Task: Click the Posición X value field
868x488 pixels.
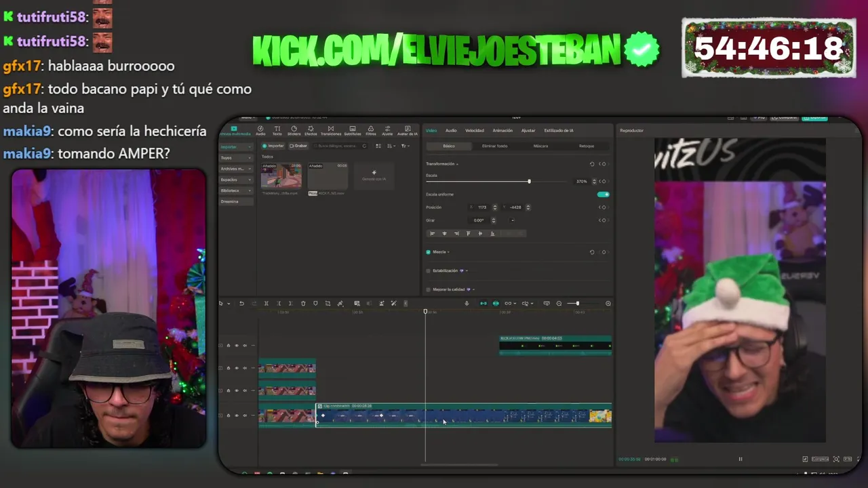Action: 482,207
